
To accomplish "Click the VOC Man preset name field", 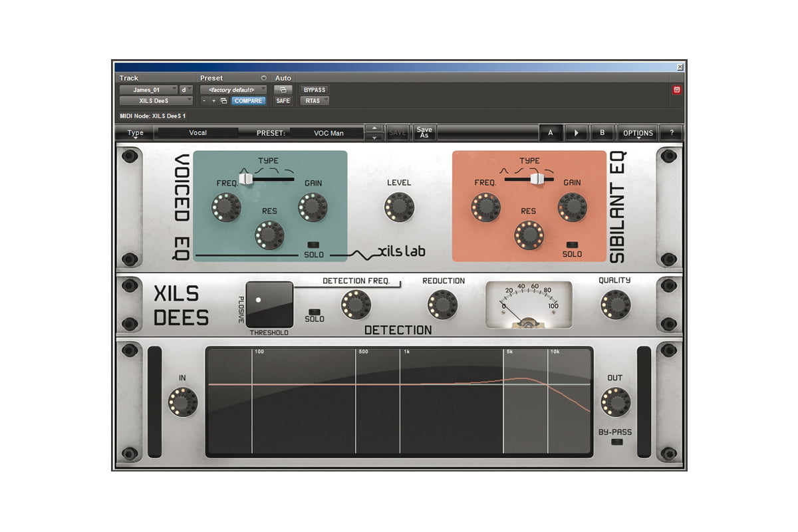I will [329, 133].
